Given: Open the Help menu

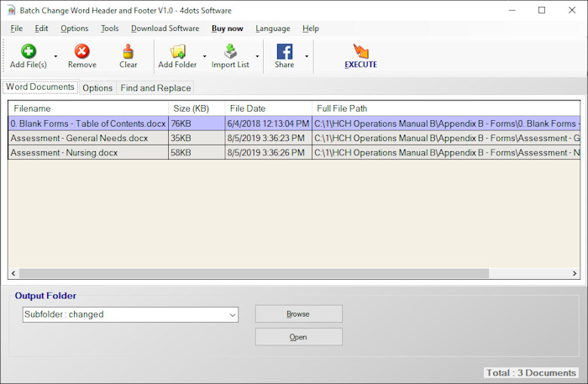Looking at the screenshot, I should click(x=311, y=29).
